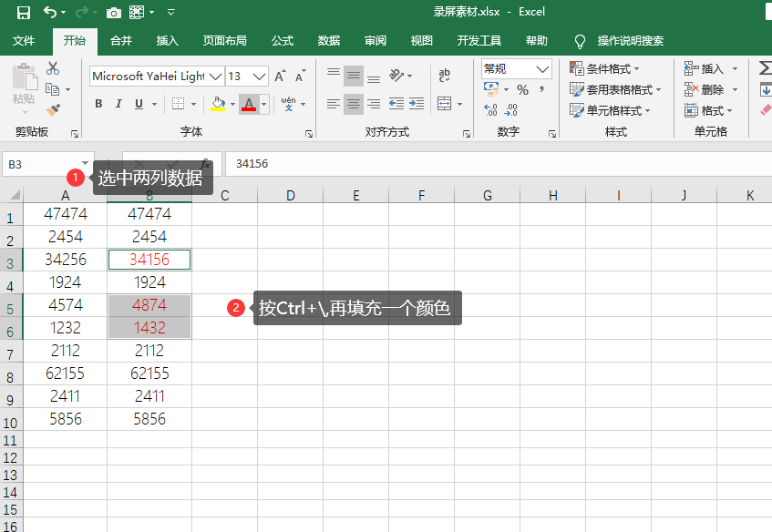772x532 pixels.
Task: Paste from the clipboard
Action: (x=24, y=84)
